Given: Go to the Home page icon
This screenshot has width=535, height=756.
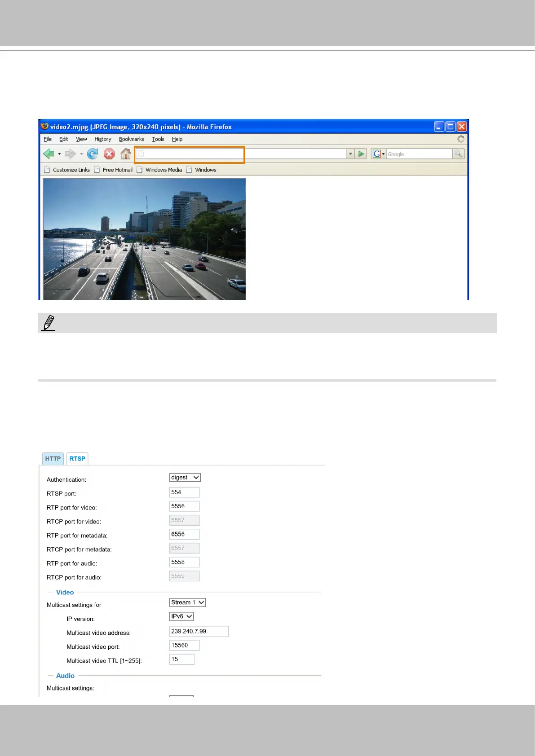Looking at the screenshot, I should pyautogui.click(x=126, y=154).
